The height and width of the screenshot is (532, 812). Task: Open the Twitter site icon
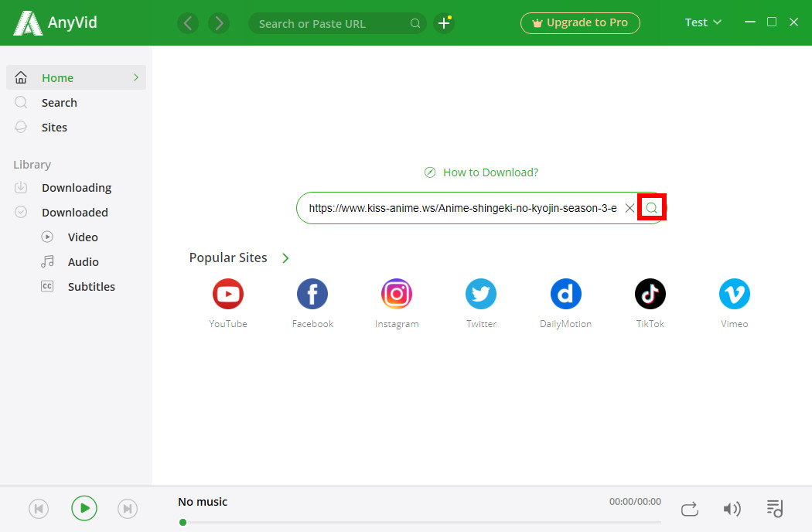(481, 295)
